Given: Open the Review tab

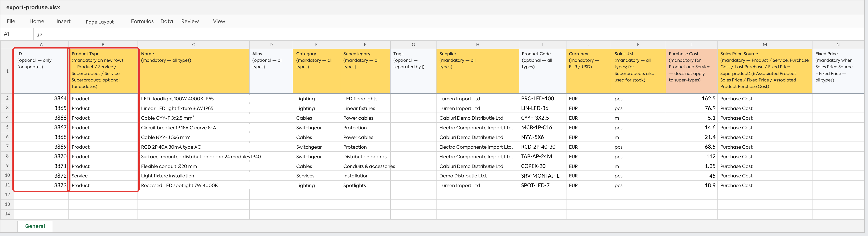Looking at the screenshot, I should pos(190,21).
